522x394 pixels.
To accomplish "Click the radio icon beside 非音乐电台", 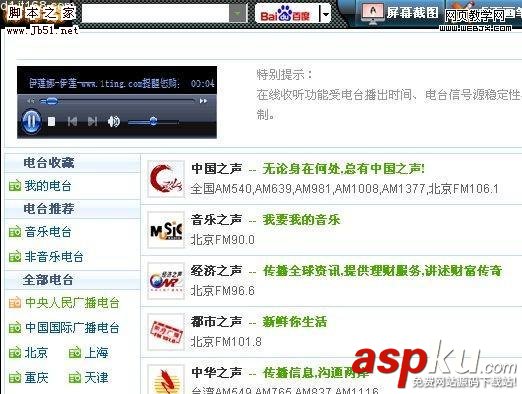I will pyautogui.click(x=15, y=257).
